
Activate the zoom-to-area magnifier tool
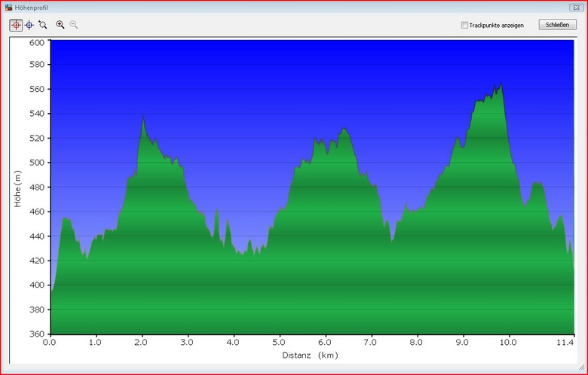pos(43,25)
